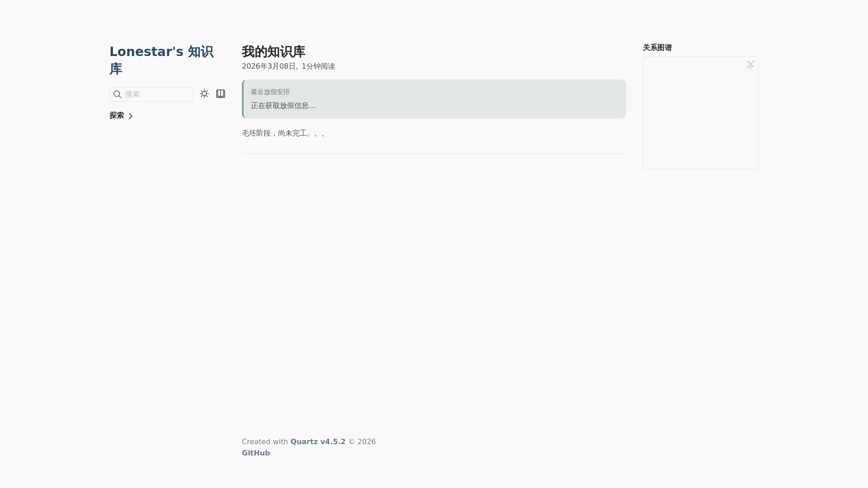This screenshot has width=868, height=488.
Task: Click the search magnifier icon
Action: [118, 94]
